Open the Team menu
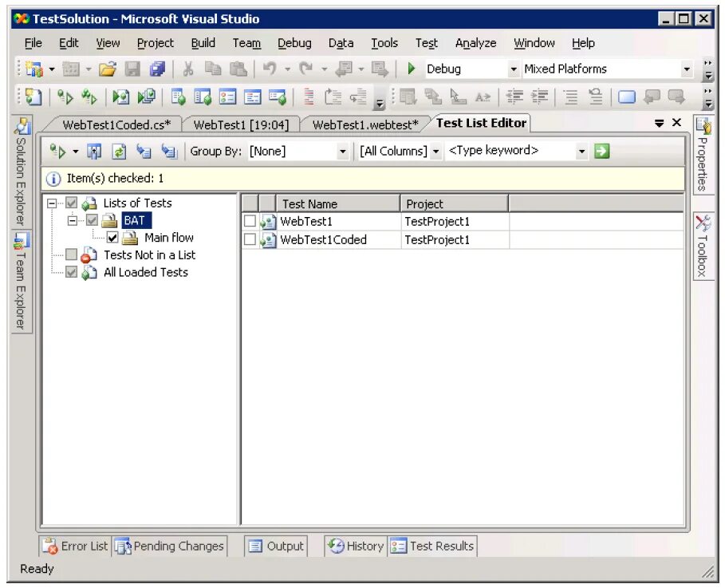 246,43
